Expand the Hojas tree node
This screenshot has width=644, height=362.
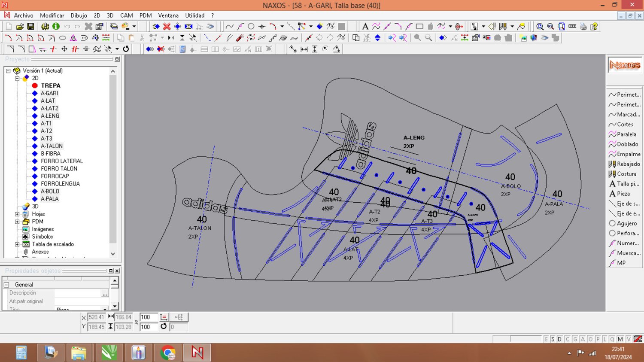pos(17,214)
